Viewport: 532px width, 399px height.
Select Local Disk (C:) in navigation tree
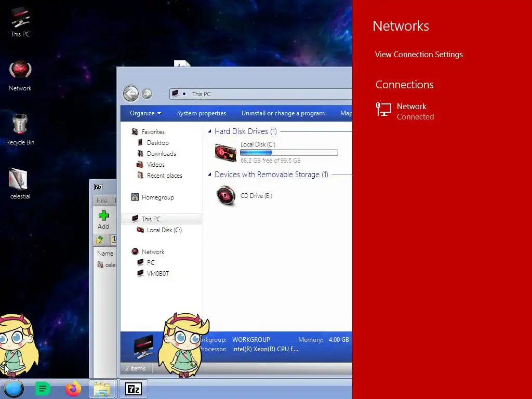tap(164, 230)
